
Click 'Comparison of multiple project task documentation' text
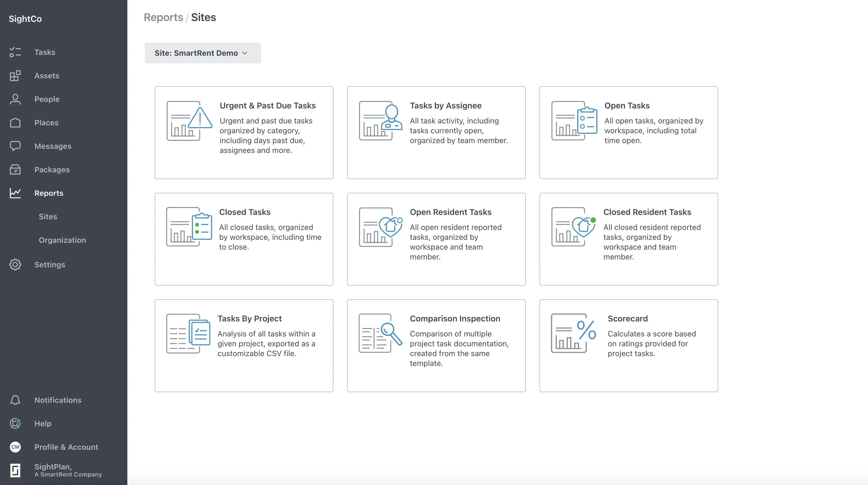459,348
